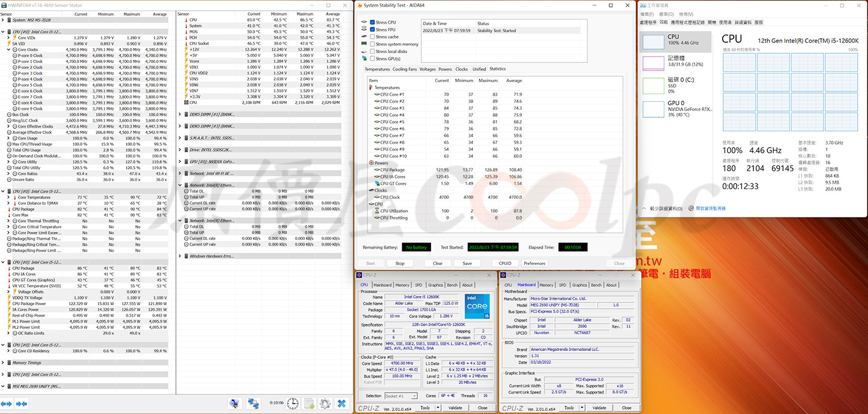Enable Stress GPU(s) checkbox
This screenshot has height=414, width=868.
372,58
